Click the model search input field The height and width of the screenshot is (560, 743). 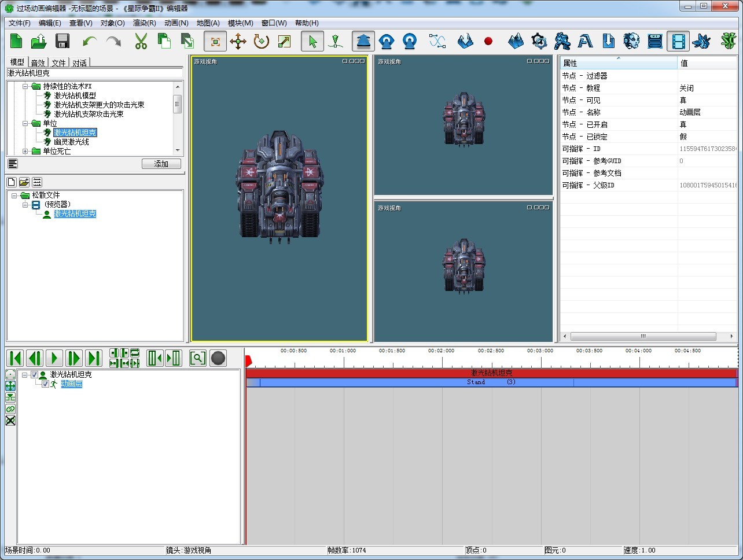95,73
